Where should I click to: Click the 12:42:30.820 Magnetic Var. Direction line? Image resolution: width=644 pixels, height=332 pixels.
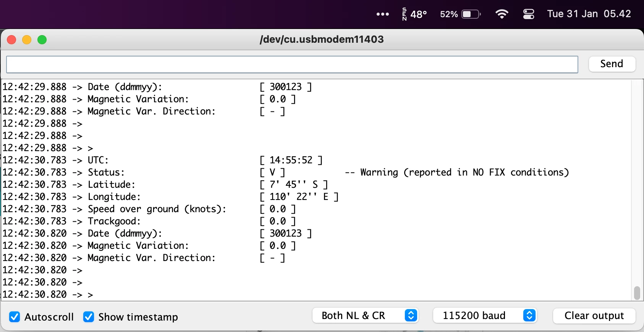[144, 258]
